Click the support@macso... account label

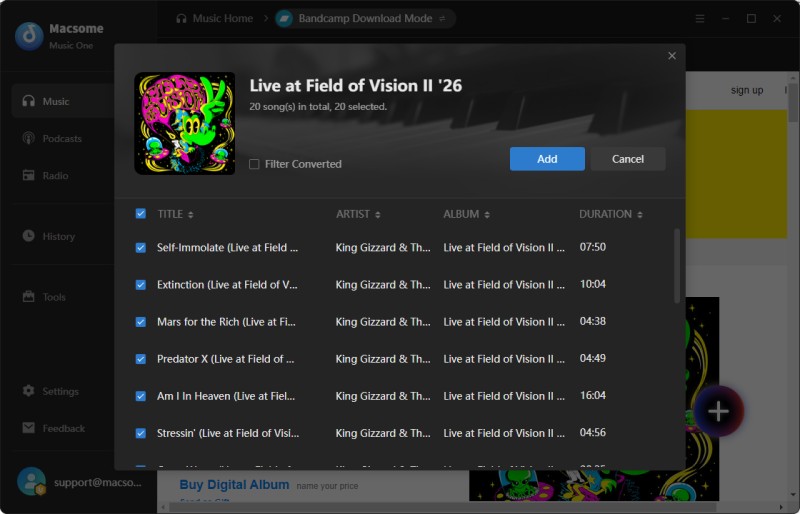click(98, 482)
